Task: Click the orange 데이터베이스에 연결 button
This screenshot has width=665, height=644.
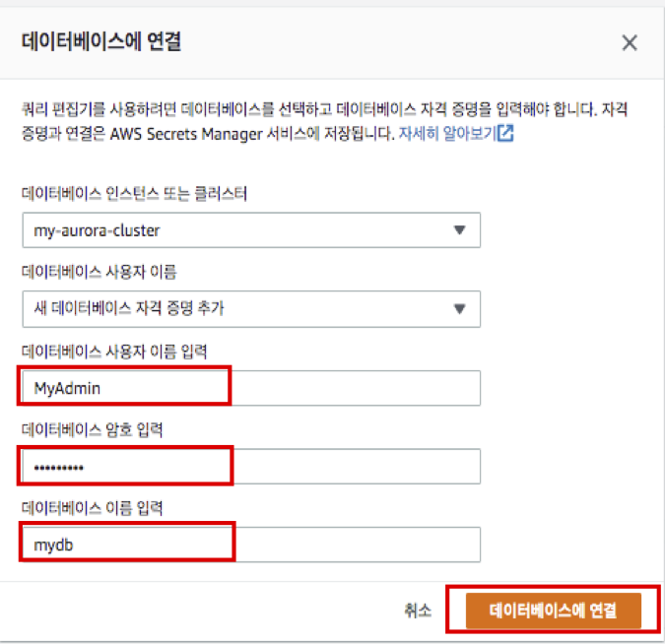Action: pyautogui.click(x=553, y=611)
